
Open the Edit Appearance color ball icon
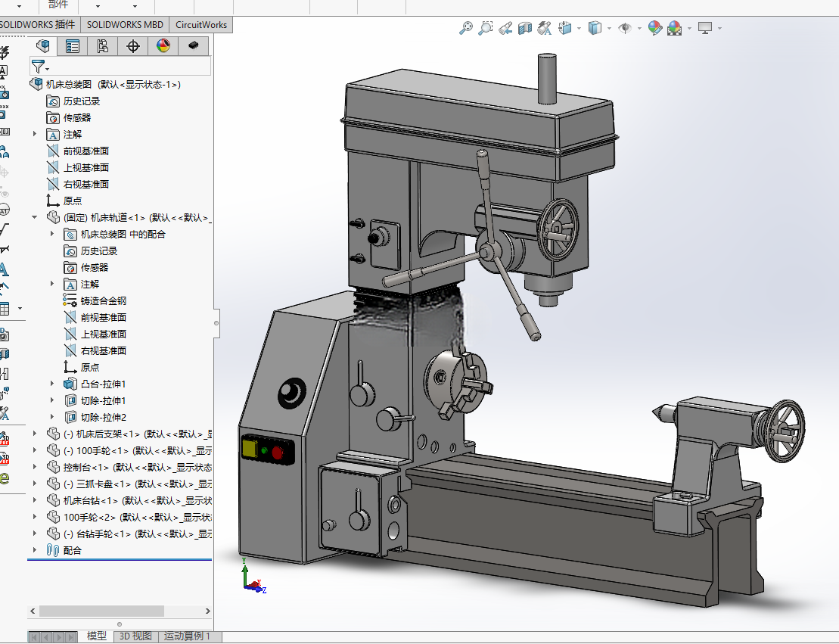click(654, 28)
